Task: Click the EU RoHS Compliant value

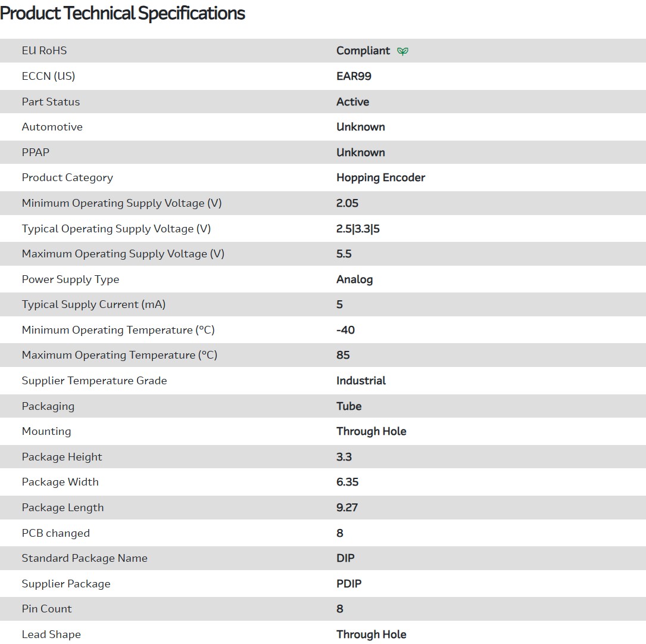Action: tap(363, 51)
